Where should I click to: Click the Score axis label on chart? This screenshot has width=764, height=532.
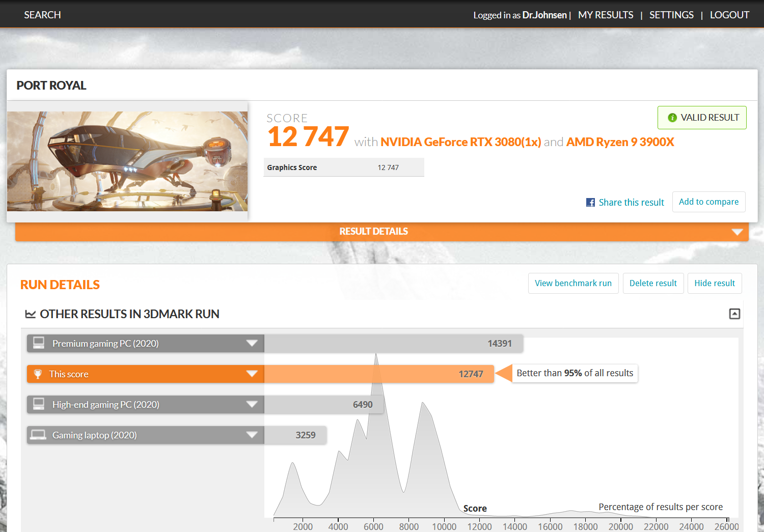tap(475, 509)
